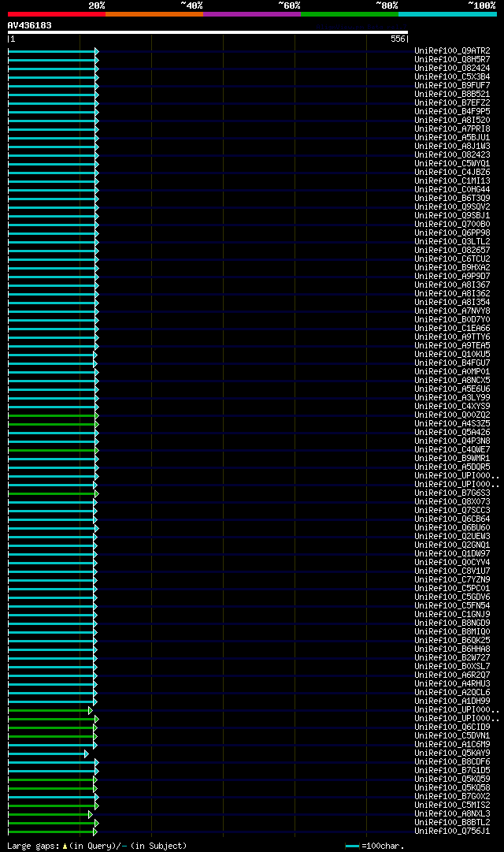Select label UniRef100_B8CDF6
This screenshot has width=504, height=852.
[452, 763]
